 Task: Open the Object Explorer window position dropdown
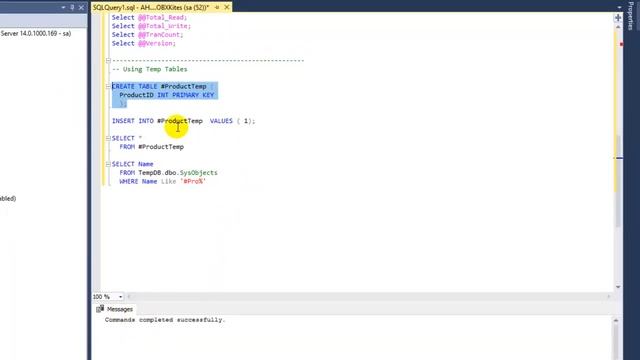tap(63, 7)
